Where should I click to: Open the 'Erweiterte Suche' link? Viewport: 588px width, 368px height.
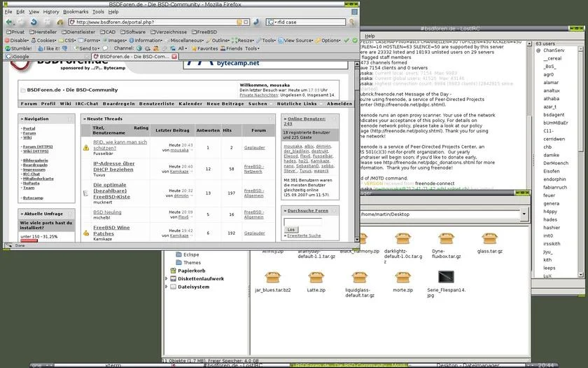coord(304,236)
